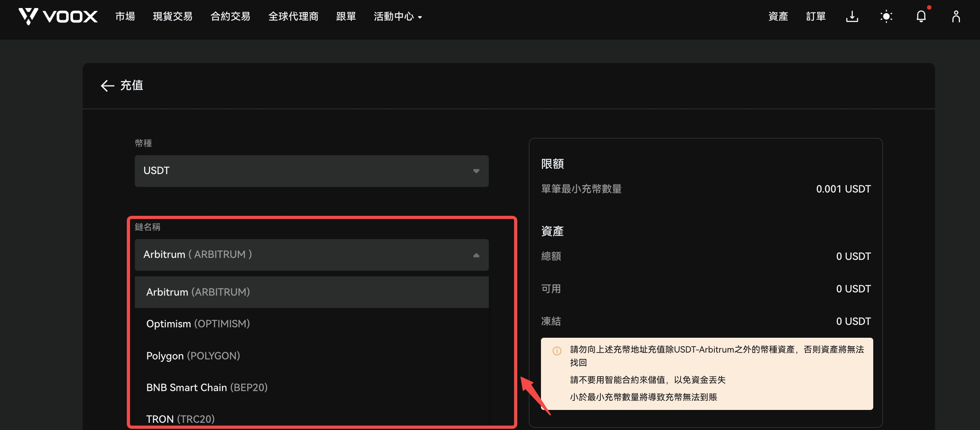980x430 pixels.
Task: Open user profile icon
Action: click(956, 16)
